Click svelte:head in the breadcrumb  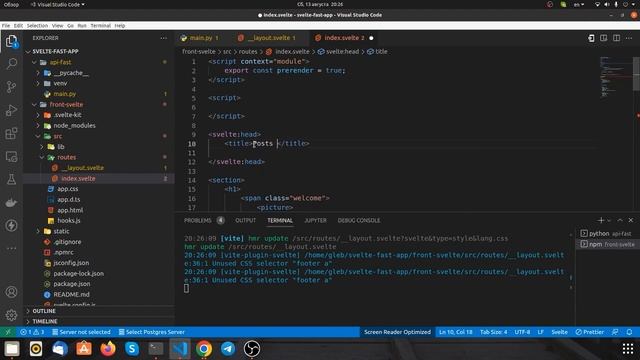coord(338,51)
